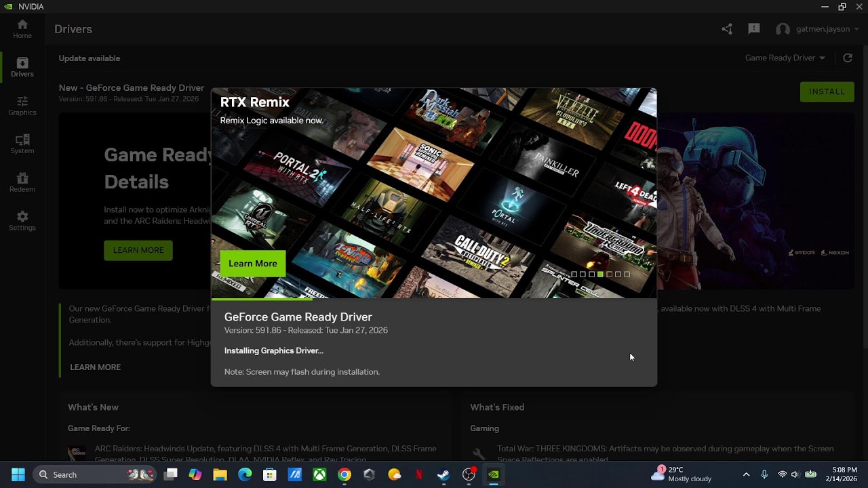
Task: Open Task View from the taskbar
Action: click(170, 474)
